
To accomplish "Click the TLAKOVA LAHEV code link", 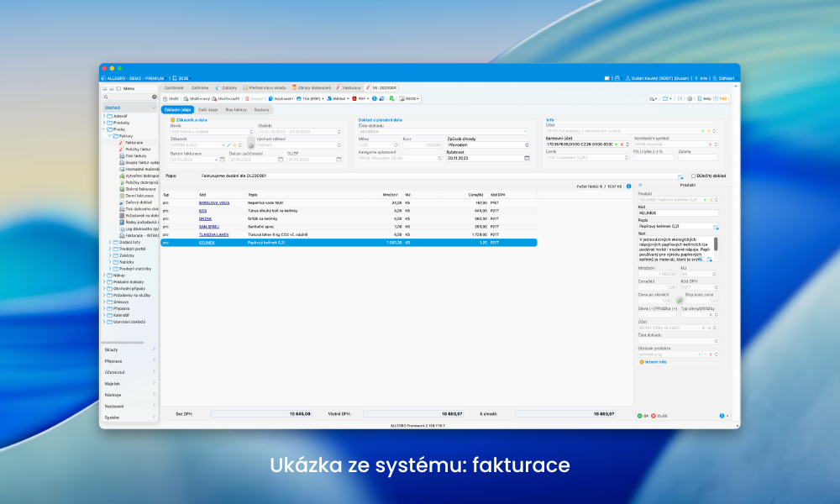I will 213,234.
